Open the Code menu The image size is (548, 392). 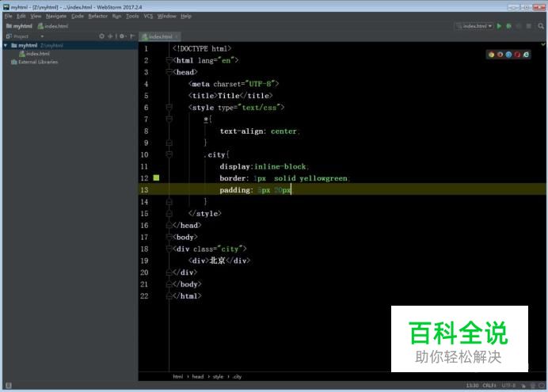[78, 16]
